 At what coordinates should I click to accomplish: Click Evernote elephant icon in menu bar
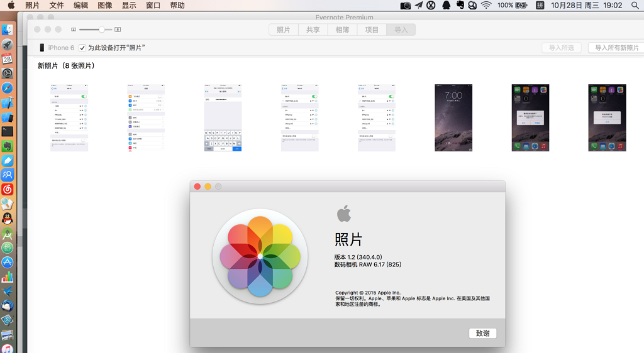[460, 5]
